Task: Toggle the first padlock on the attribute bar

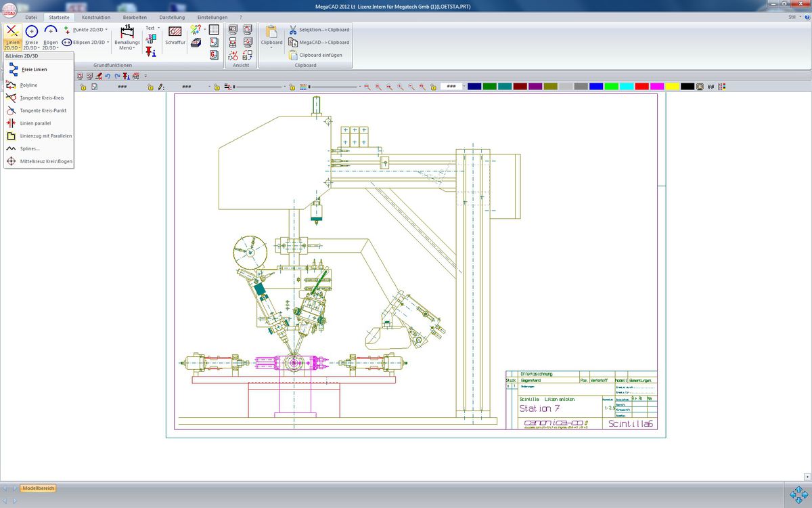Action: [85, 87]
